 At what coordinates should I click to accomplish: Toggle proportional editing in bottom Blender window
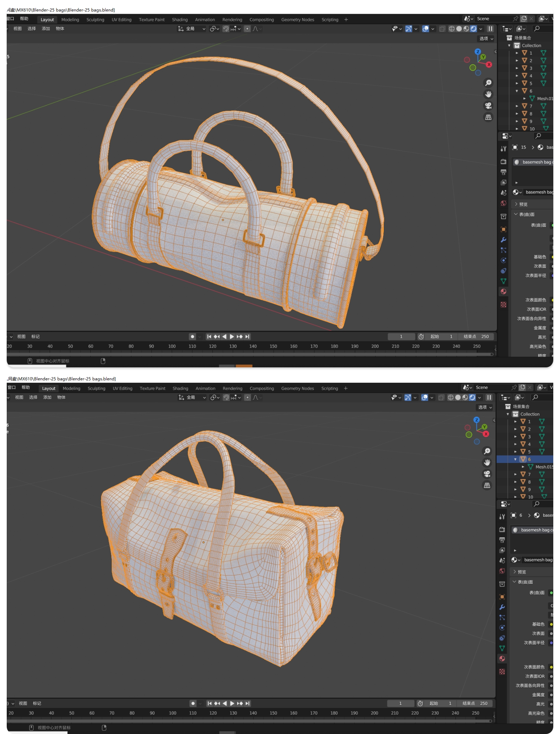pyautogui.click(x=248, y=398)
